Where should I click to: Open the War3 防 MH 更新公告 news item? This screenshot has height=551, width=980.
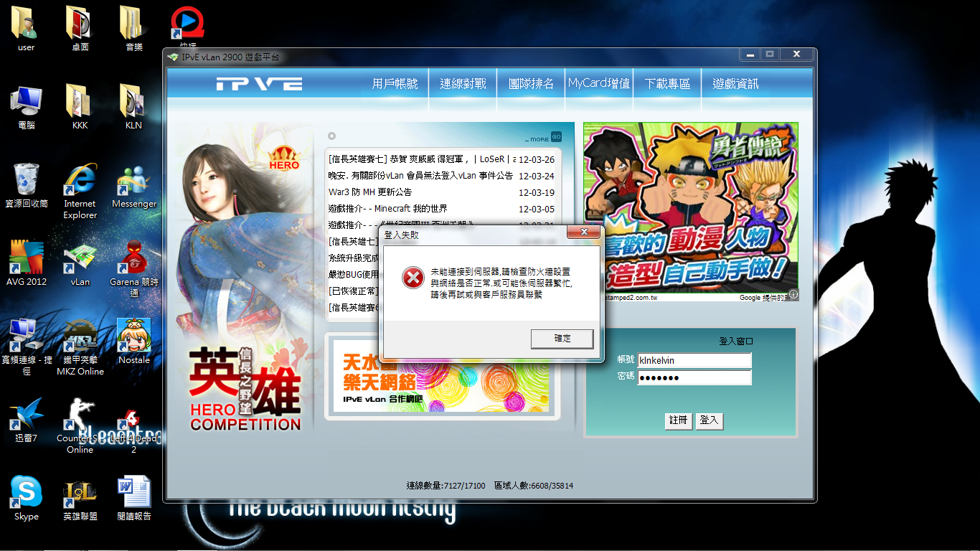370,192
